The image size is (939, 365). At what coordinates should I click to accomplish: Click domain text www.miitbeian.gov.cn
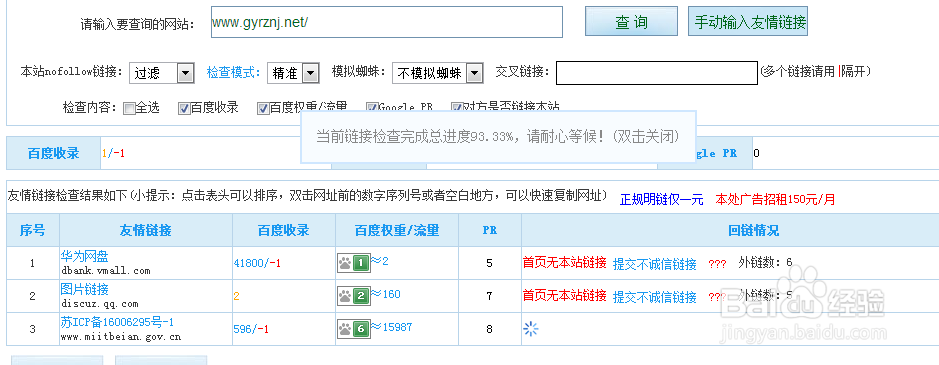[121, 337]
